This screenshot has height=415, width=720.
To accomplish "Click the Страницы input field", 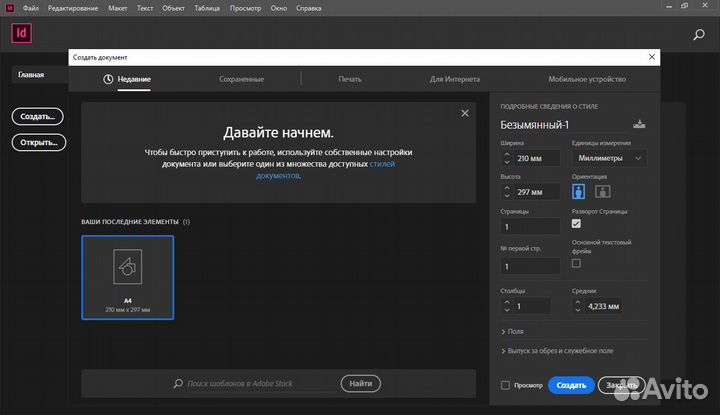I will tap(530, 226).
